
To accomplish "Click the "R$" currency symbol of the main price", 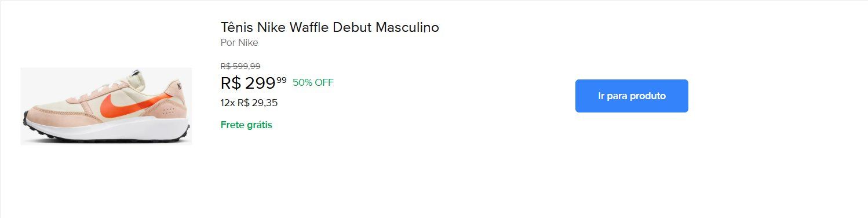I will (231, 83).
